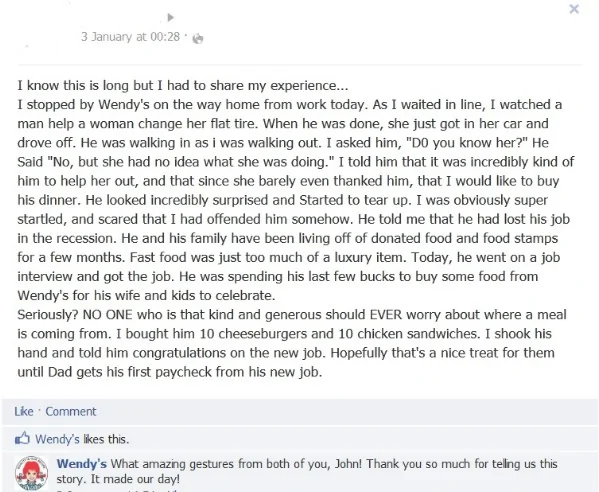Viewport: 599px width, 492px height.
Task: Open the post's public globe audience icon
Action: pyautogui.click(x=198, y=39)
